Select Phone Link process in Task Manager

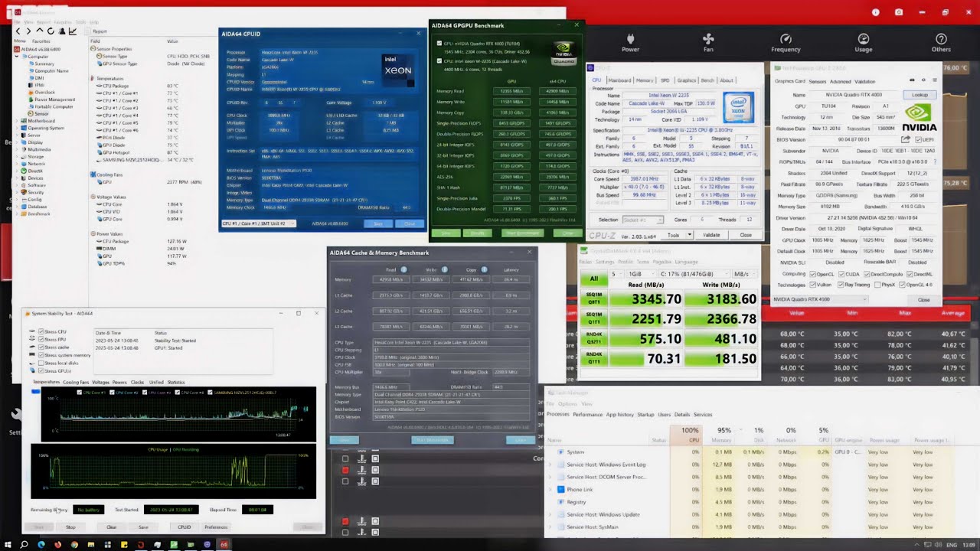click(580, 490)
